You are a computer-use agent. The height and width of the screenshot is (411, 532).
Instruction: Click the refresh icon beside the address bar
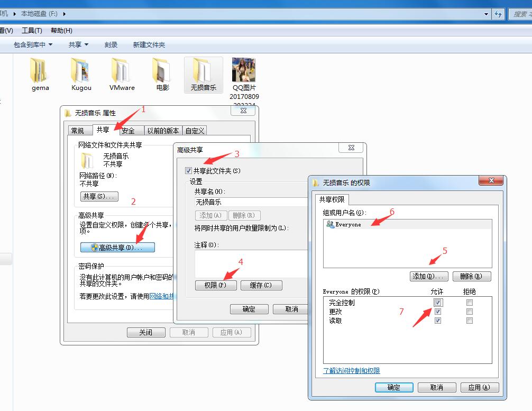498,14
